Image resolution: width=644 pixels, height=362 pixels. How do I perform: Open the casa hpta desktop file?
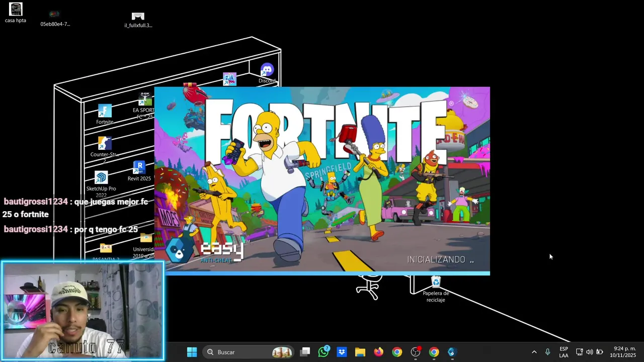click(16, 13)
